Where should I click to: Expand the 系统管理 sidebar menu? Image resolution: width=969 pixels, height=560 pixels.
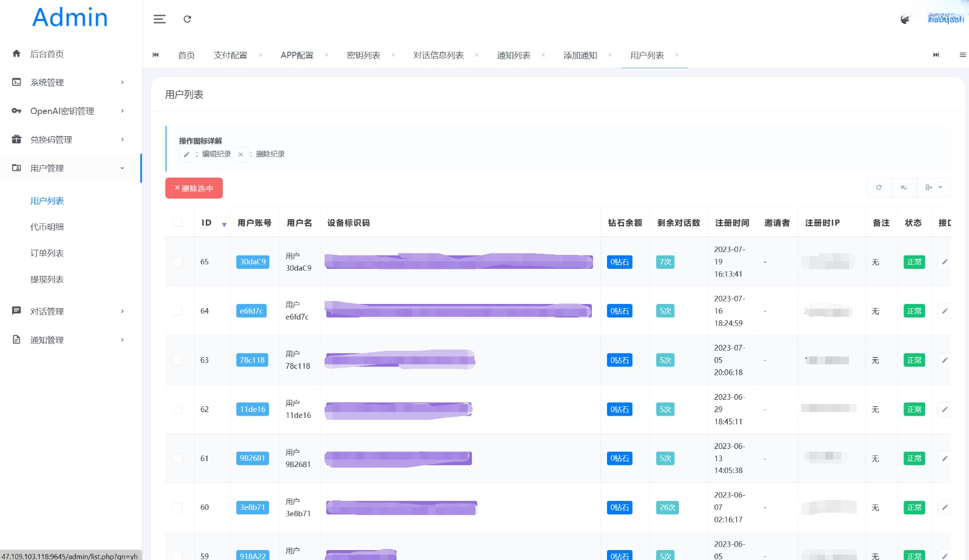click(70, 82)
